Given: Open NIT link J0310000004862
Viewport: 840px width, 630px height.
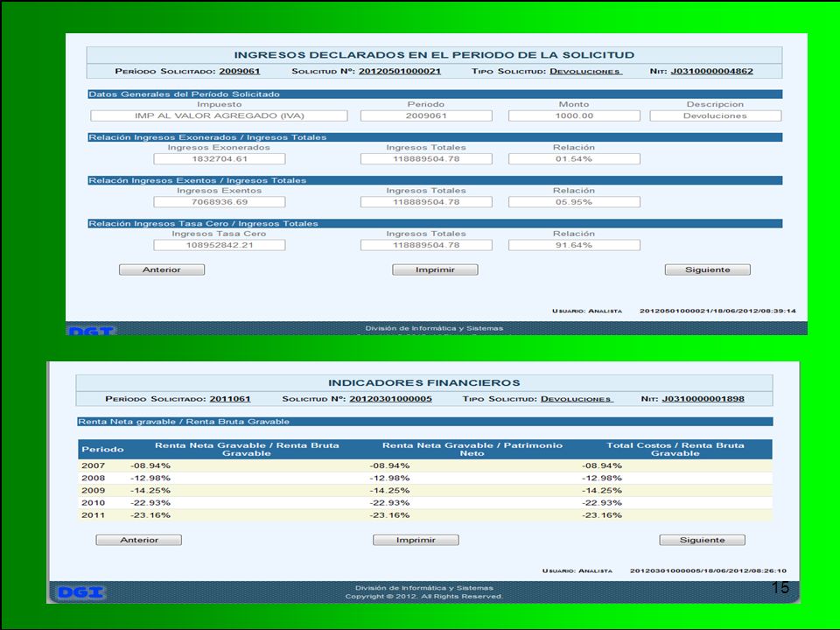Looking at the screenshot, I should coord(712,71).
